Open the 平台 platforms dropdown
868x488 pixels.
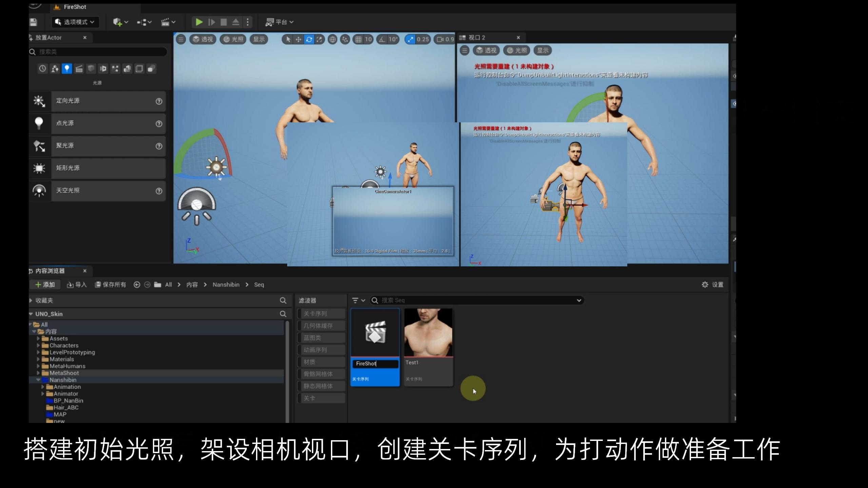pyautogui.click(x=279, y=22)
